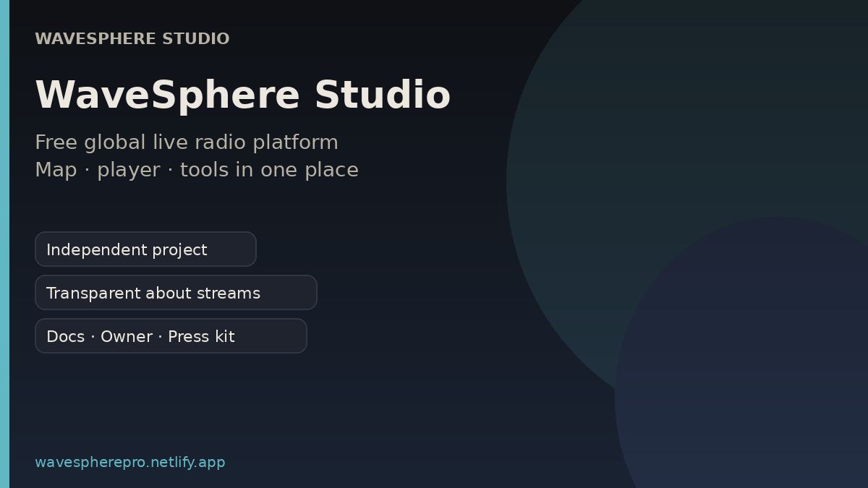Click the "Free global live radio platform" line

pyautogui.click(x=187, y=142)
